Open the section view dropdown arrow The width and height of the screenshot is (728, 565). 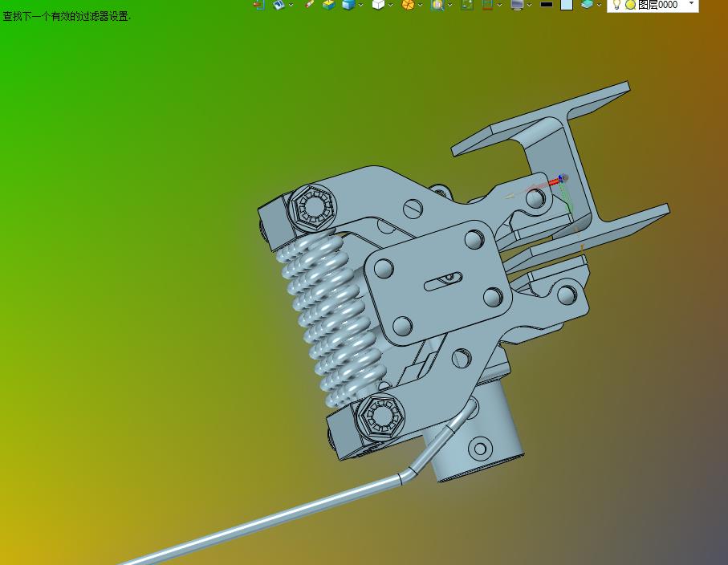pos(499,5)
